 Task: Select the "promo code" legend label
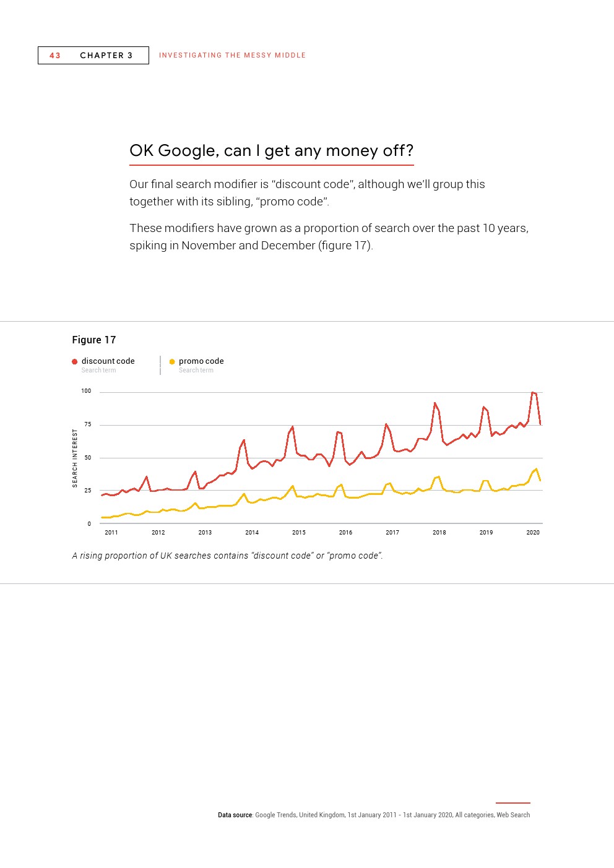tap(201, 361)
